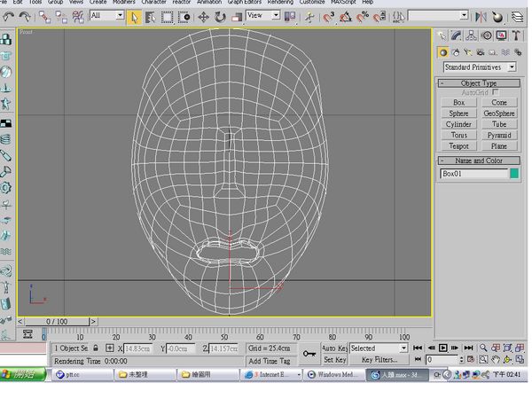The width and height of the screenshot is (532, 399).
Task: Switch to the Motion command panel tab
Action: point(487,35)
